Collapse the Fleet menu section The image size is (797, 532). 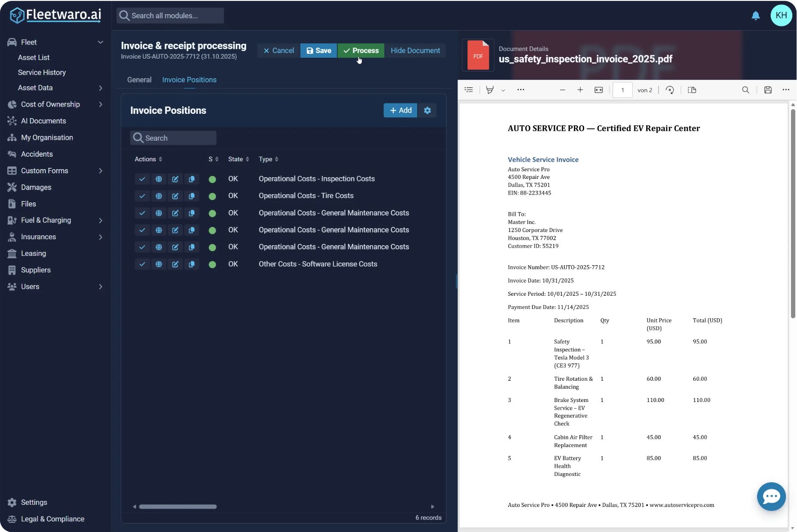tap(100, 42)
